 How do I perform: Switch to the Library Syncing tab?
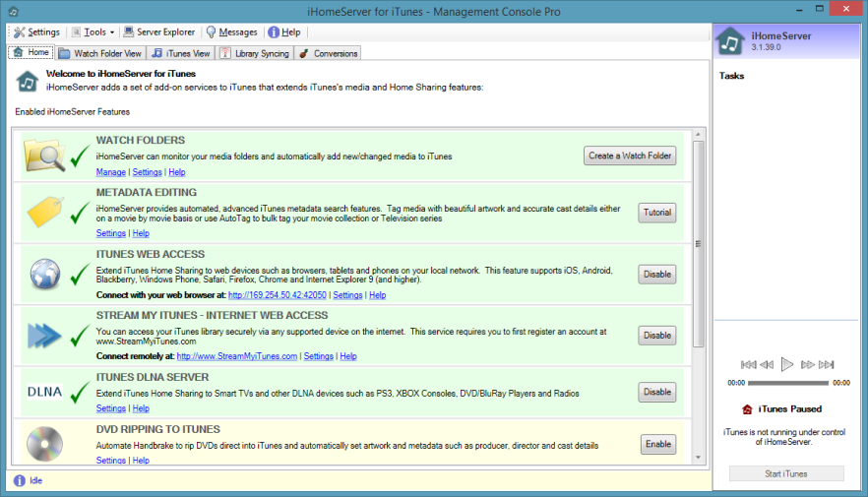[x=254, y=53]
